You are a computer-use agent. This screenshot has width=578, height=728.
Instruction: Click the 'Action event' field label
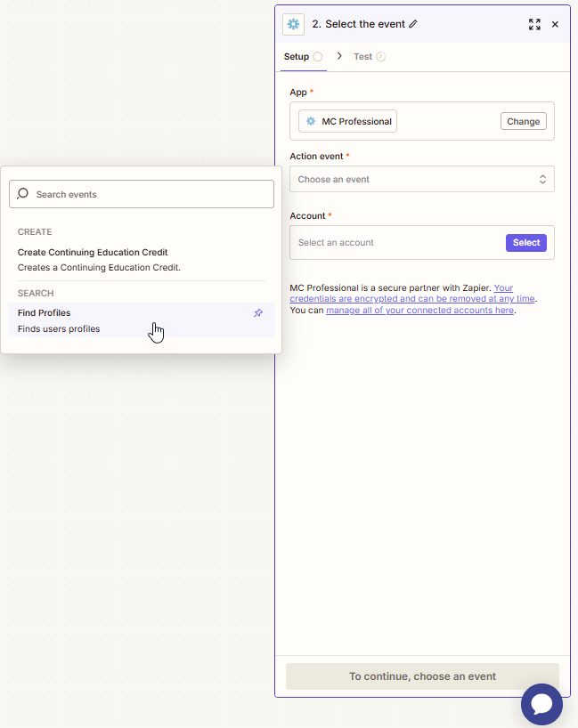[x=316, y=157]
